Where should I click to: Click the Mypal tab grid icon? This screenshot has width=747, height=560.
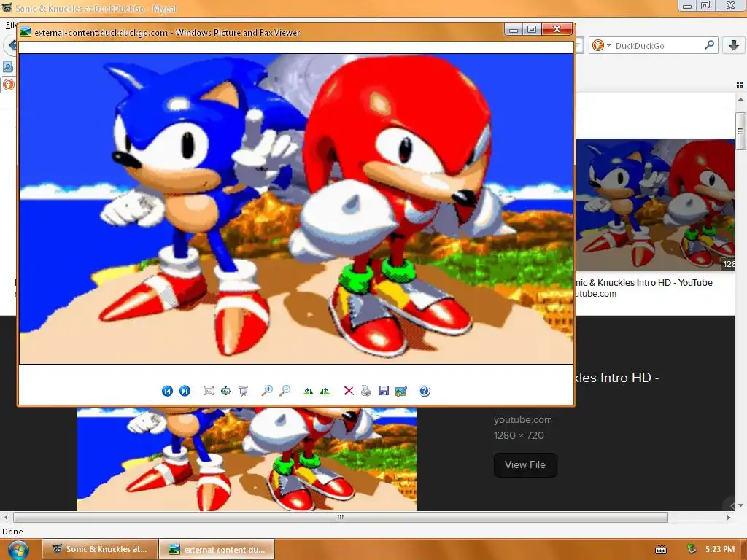[x=740, y=85]
